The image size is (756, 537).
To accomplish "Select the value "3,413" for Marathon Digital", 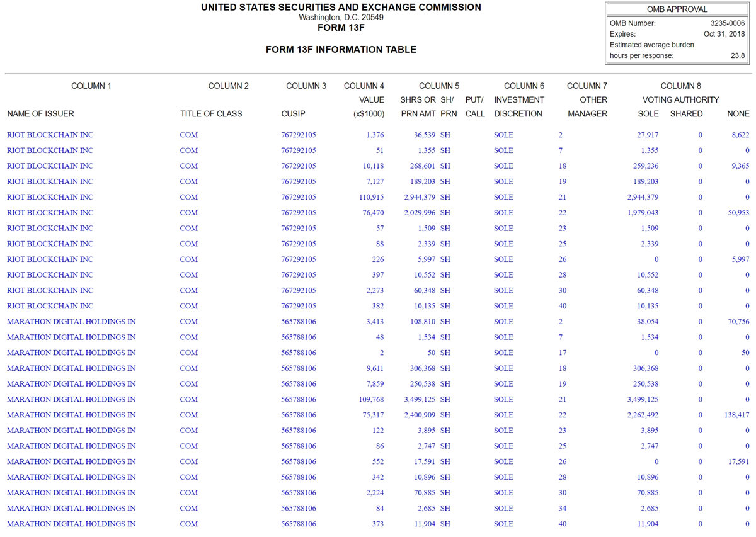I will click(375, 322).
